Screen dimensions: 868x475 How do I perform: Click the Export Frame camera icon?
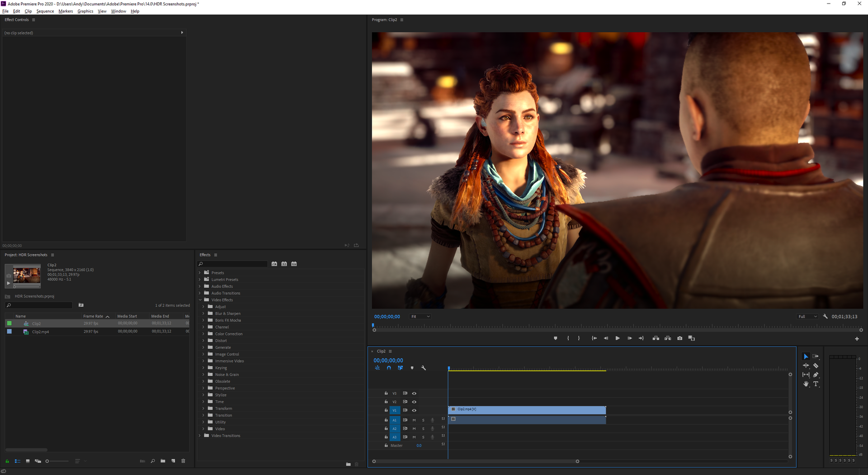(x=679, y=338)
